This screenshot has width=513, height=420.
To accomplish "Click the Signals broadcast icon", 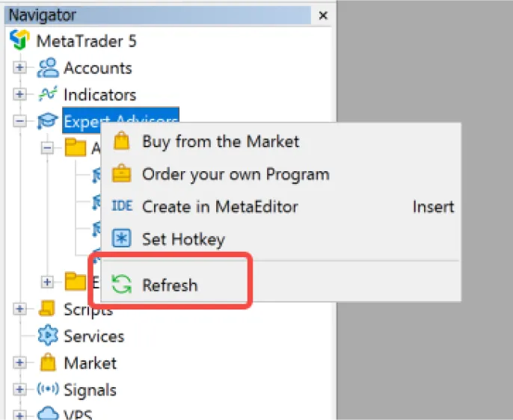I will point(48,389).
